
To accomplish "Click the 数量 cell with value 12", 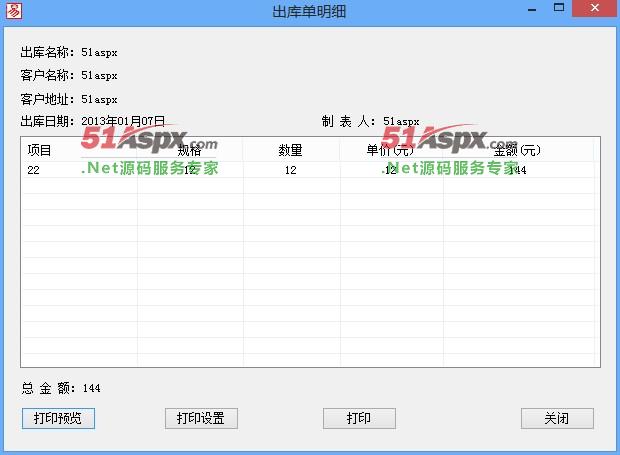I will click(x=291, y=170).
